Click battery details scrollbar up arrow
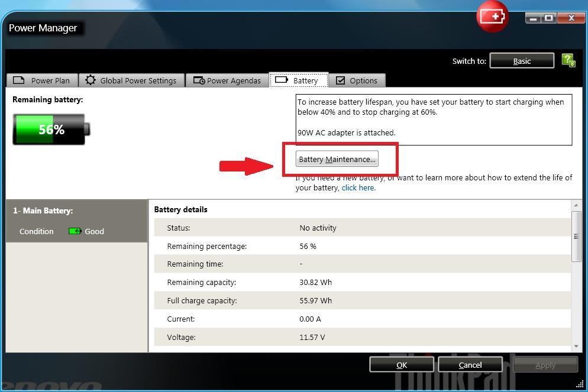 pyautogui.click(x=576, y=206)
